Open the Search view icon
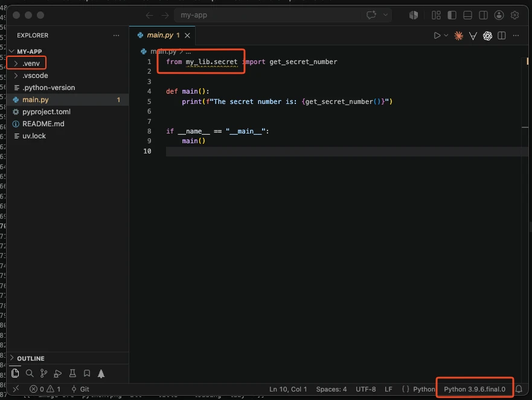 30,373
